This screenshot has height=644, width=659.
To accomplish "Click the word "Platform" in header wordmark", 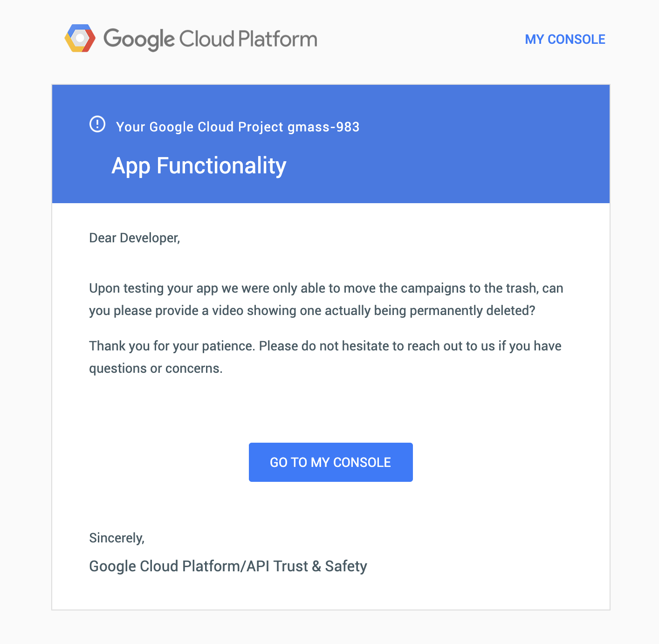I will tap(278, 39).
